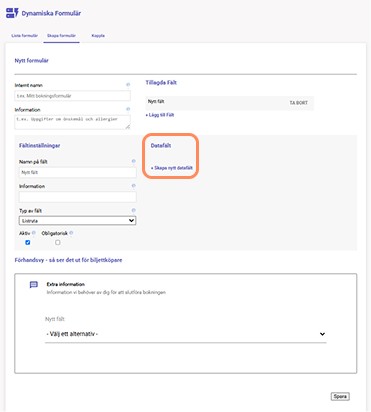Image resolution: width=371 pixels, height=412 pixels.
Task: Open the Välj ett alternativ preview dropdown
Action: point(186,334)
